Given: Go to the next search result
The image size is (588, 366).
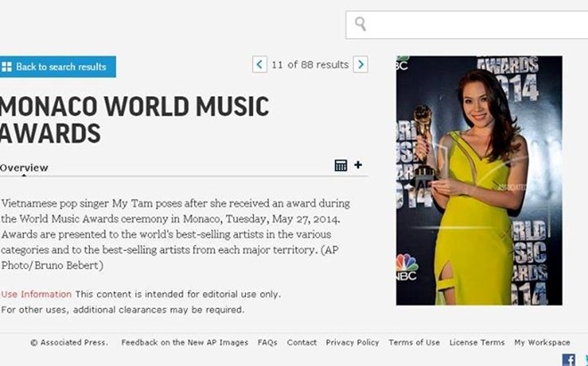Looking at the screenshot, I should pyautogui.click(x=360, y=64).
